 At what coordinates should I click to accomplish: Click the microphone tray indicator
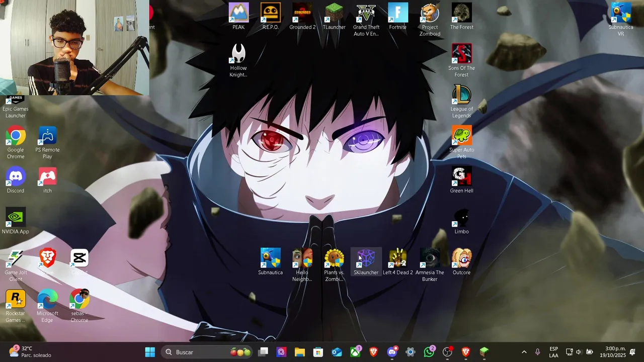click(x=537, y=352)
